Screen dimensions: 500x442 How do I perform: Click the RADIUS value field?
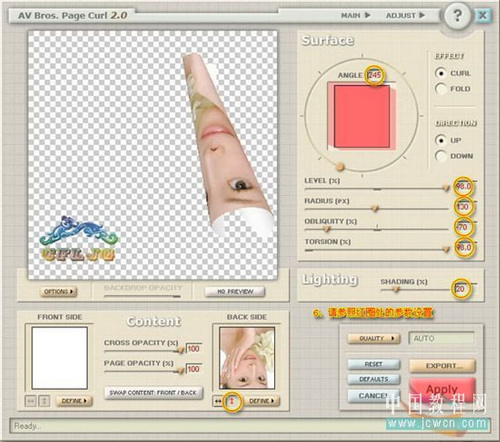click(463, 207)
